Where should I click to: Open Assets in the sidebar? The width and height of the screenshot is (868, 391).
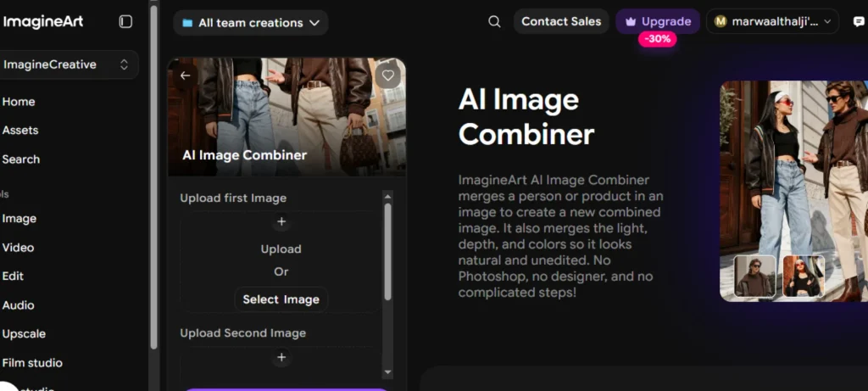[20, 130]
